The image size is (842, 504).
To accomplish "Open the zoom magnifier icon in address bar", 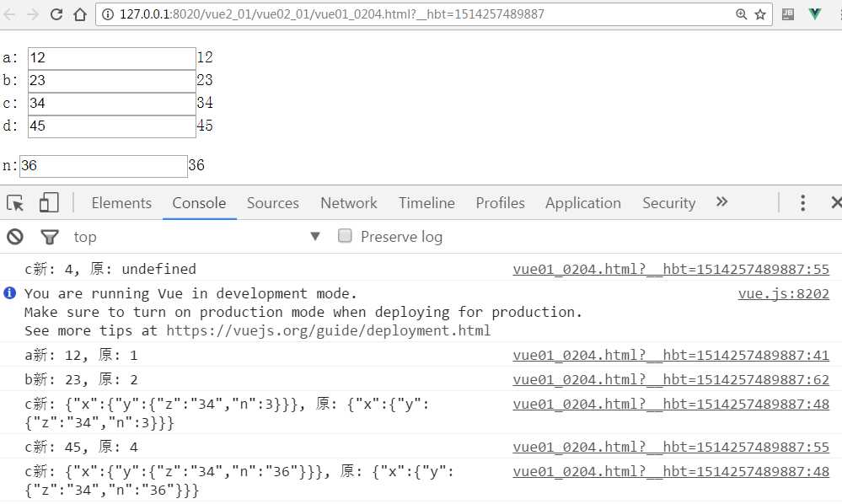I will pyautogui.click(x=741, y=14).
